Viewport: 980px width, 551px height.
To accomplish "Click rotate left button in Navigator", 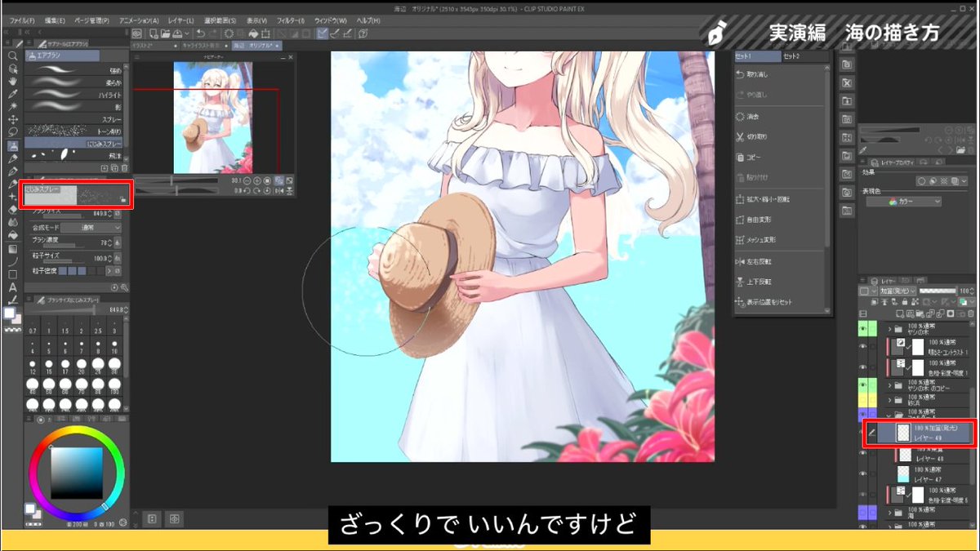I will tap(247, 190).
